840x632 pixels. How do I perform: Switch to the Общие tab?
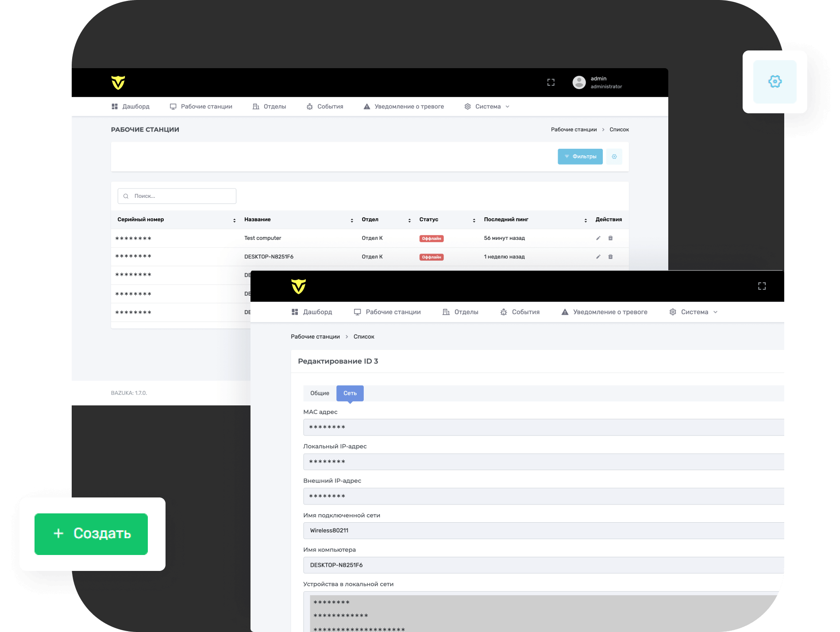click(320, 393)
